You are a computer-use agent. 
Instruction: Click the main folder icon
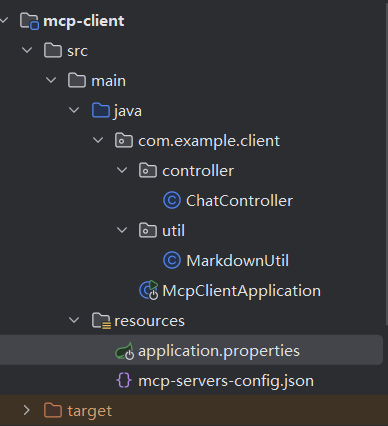click(77, 81)
